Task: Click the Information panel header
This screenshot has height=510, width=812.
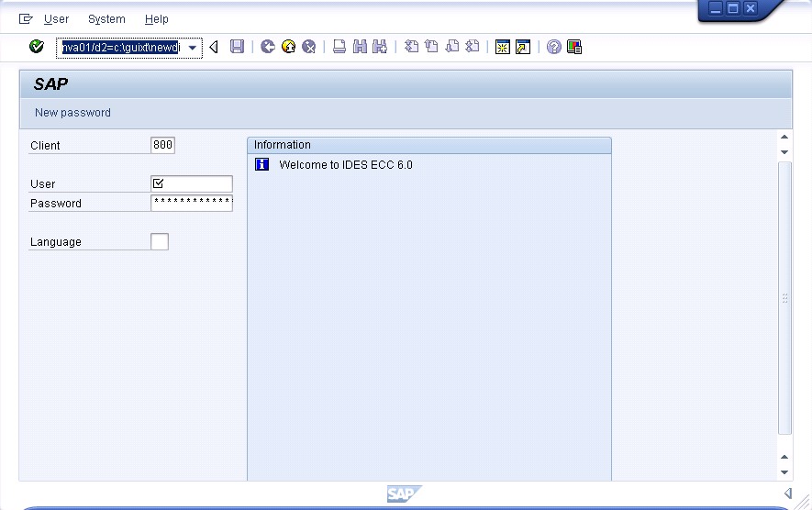Action: click(x=429, y=145)
